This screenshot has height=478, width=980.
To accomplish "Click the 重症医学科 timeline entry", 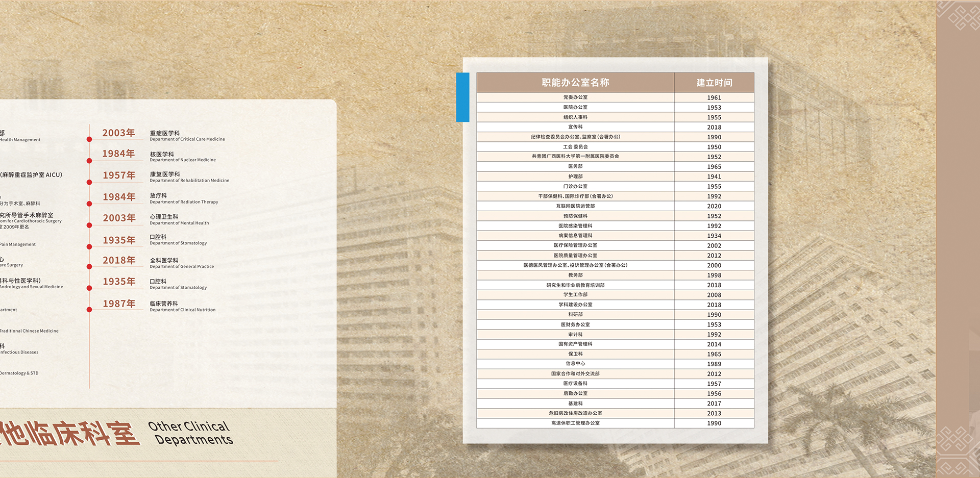I will pos(165,133).
